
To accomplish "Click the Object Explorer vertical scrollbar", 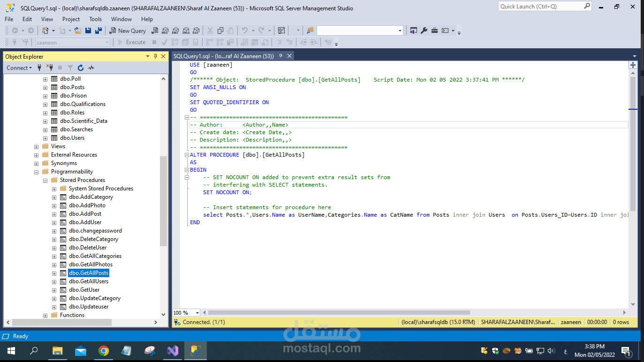I will 163,201.
